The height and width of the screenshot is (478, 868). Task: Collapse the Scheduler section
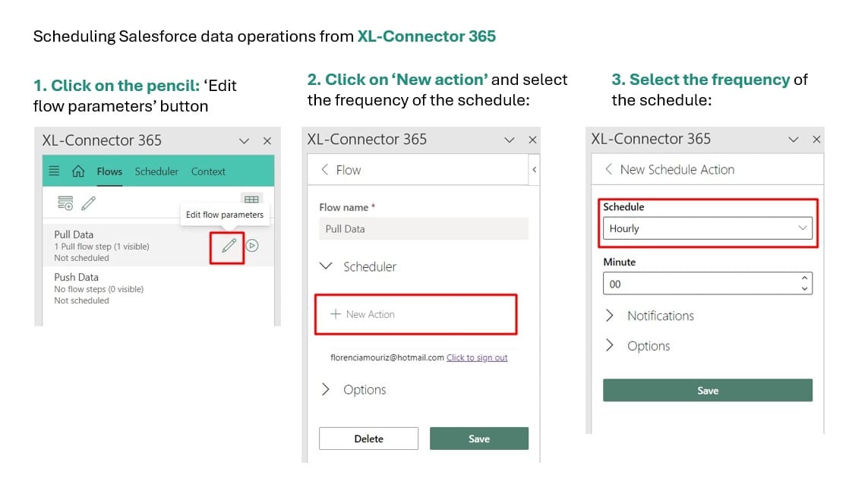(326, 266)
